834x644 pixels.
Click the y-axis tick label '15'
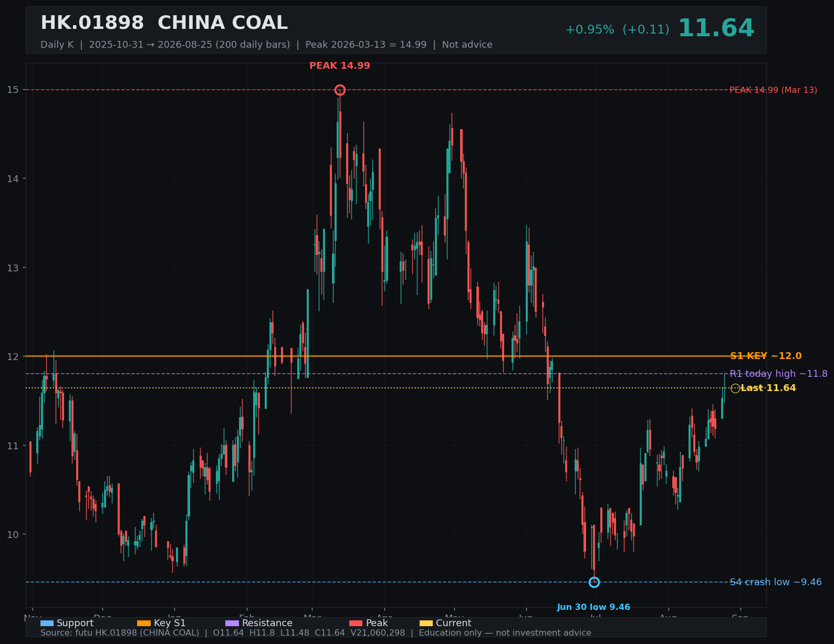(13, 90)
